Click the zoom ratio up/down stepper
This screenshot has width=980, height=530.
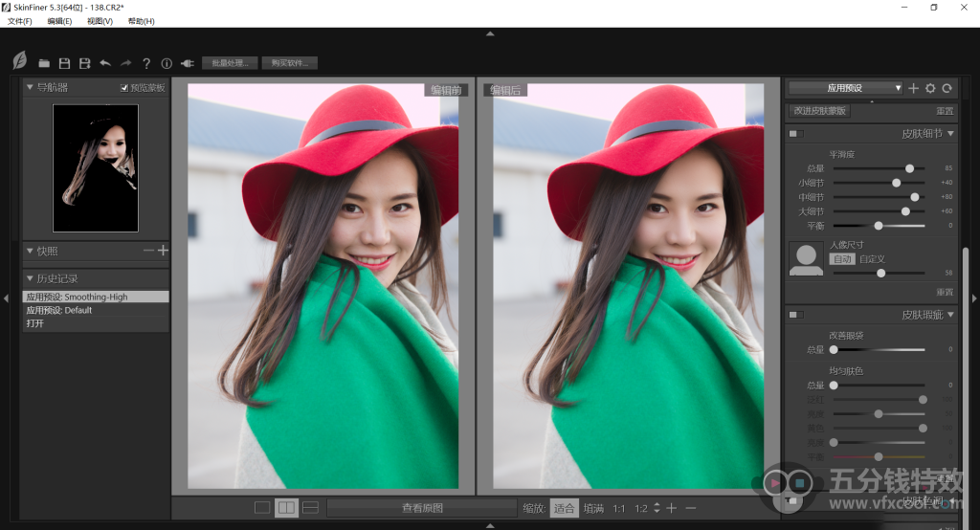pyautogui.click(x=657, y=508)
